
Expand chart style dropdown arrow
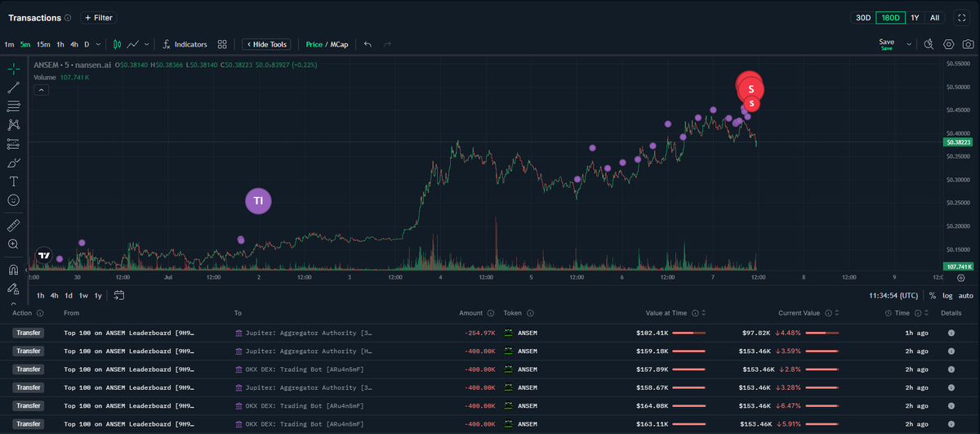(x=147, y=44)
